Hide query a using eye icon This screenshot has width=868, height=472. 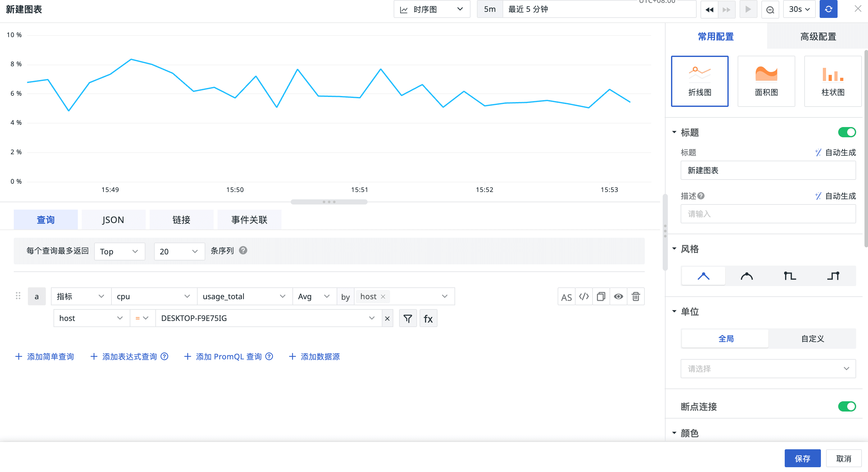[618, 297]
